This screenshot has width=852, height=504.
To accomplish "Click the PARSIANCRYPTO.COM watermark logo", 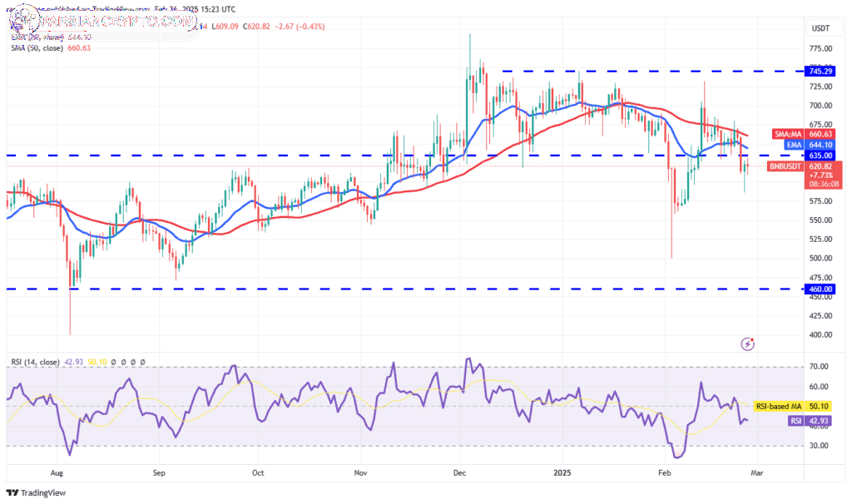I will click(x=103, y=21).
